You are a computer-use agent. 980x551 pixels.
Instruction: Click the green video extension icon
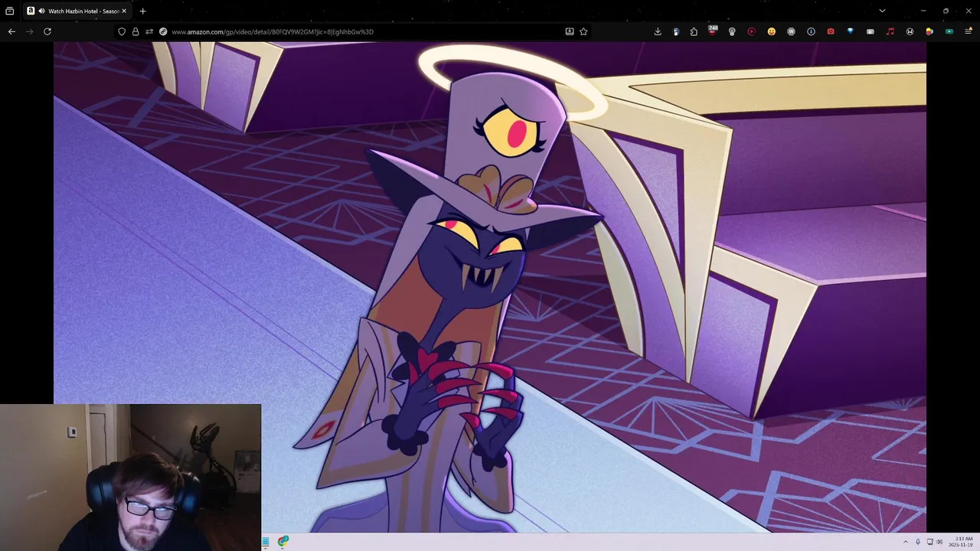tap(949, 31)
